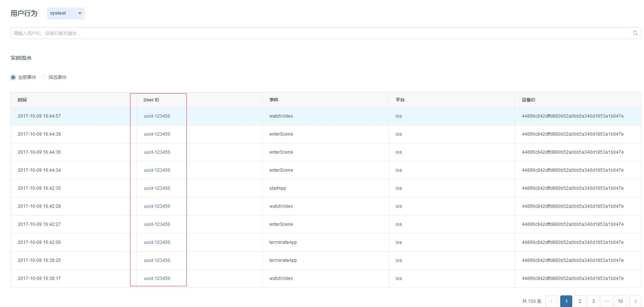The width and height of the screenshot is (644, 307).
Task: Select the timestamp 2017-10-09 16:38:17
Action: 39,278
